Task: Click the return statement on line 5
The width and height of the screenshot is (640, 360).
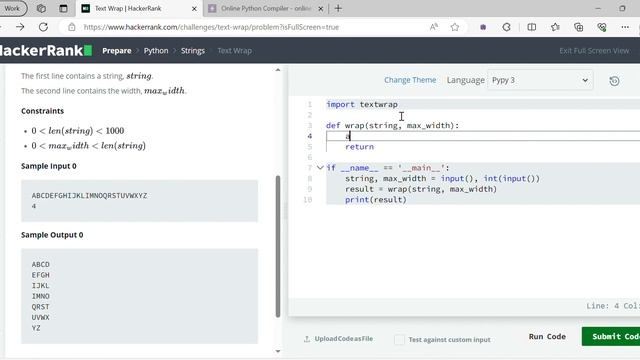Action: 359,147
